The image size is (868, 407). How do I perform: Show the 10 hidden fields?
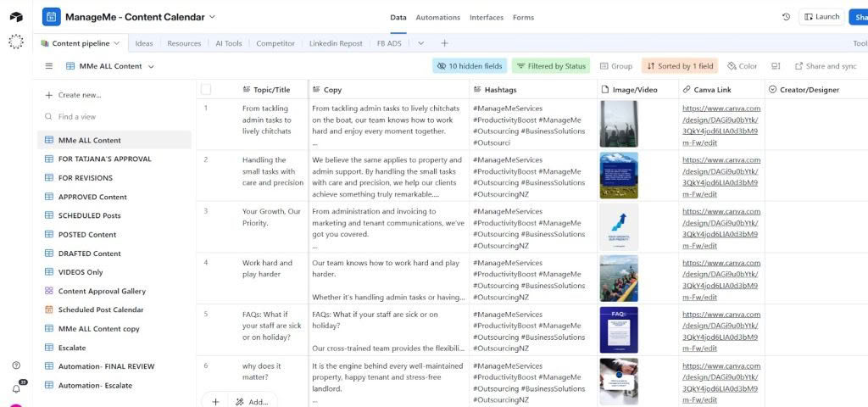(470, 66)
